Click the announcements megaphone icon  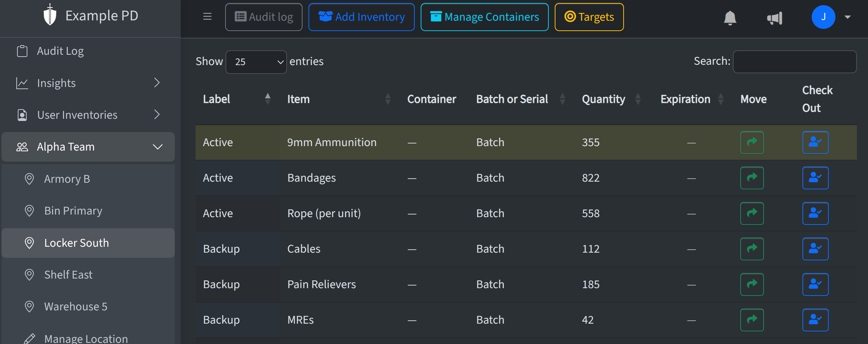[x=775, y=18]
